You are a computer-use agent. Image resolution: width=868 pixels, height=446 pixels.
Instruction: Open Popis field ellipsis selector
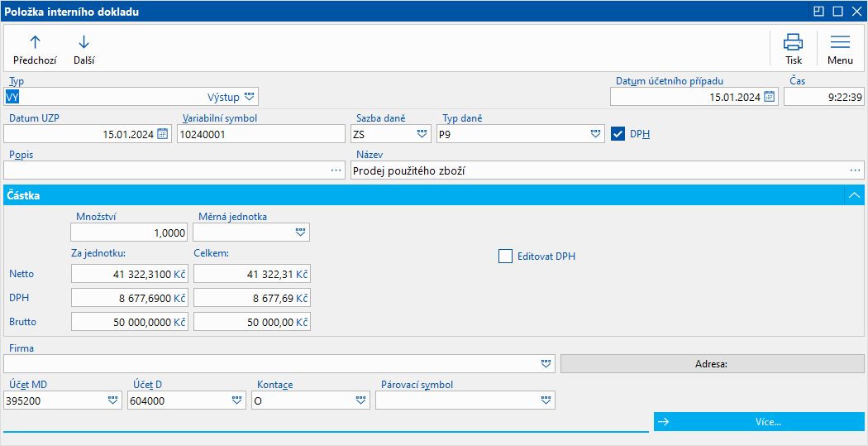336,170
